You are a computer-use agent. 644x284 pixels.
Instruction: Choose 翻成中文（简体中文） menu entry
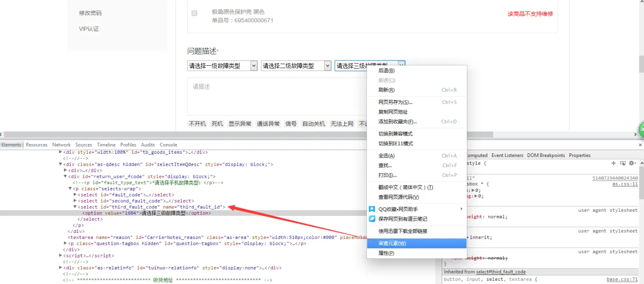[x=417, y=187]
